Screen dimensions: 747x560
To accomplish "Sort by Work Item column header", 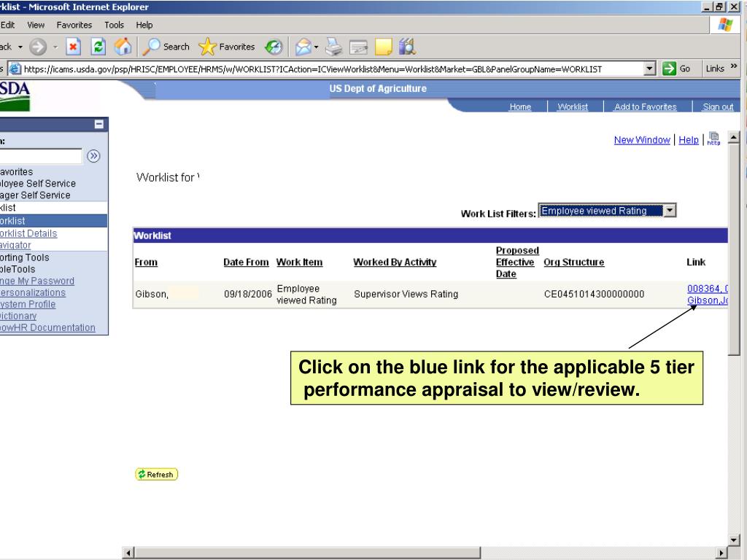I will 299,262.
